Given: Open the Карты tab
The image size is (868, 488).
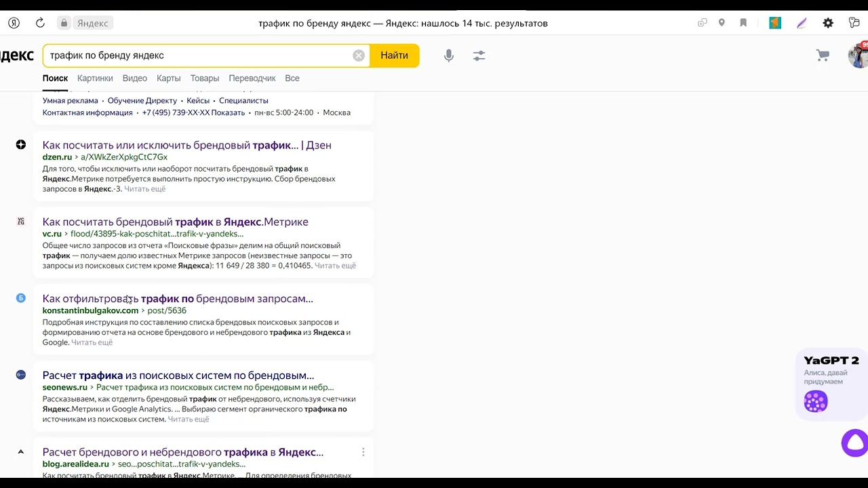Looking at the screenshot, I should pos(168,78).
